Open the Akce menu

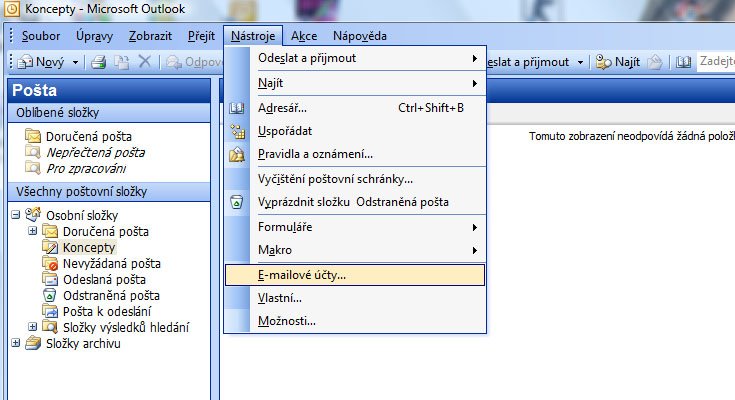304,36
